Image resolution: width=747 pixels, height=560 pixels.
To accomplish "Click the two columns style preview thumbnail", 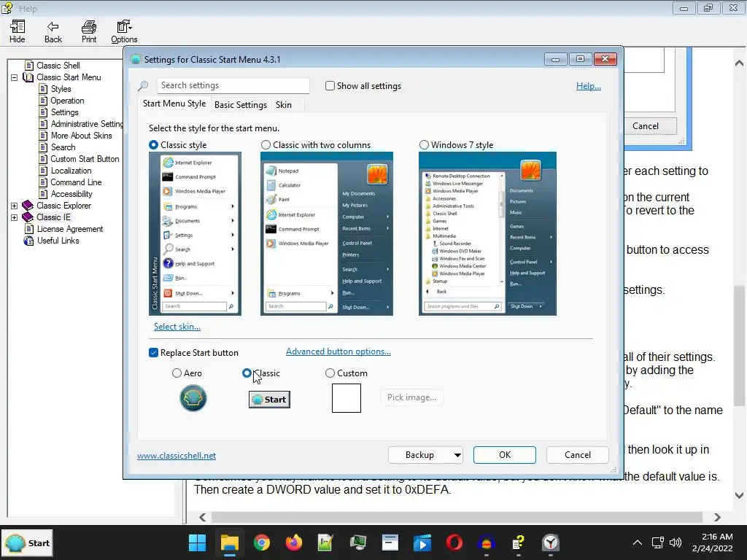I will [x=327, y=234].
